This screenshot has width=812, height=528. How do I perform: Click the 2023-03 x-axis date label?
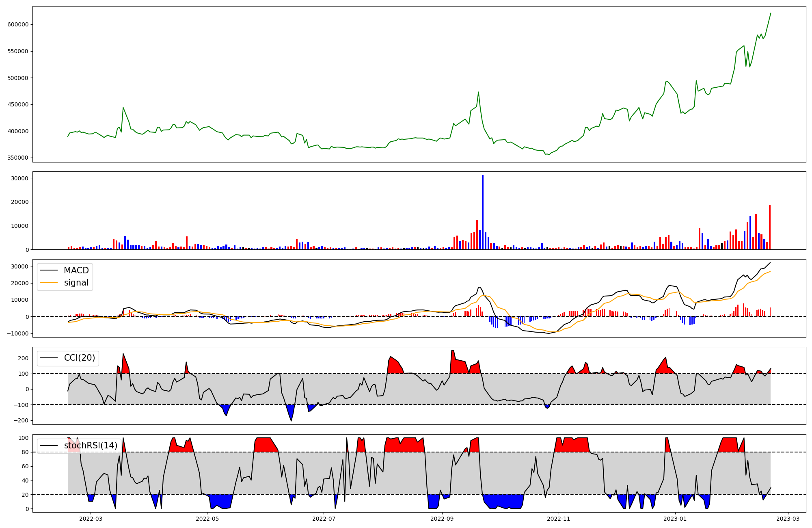pyautogui.click(x=788, y=518)
